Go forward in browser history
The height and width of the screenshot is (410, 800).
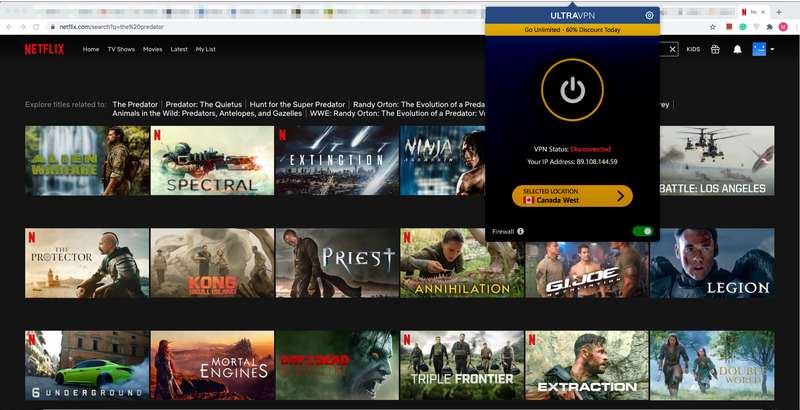22,27
